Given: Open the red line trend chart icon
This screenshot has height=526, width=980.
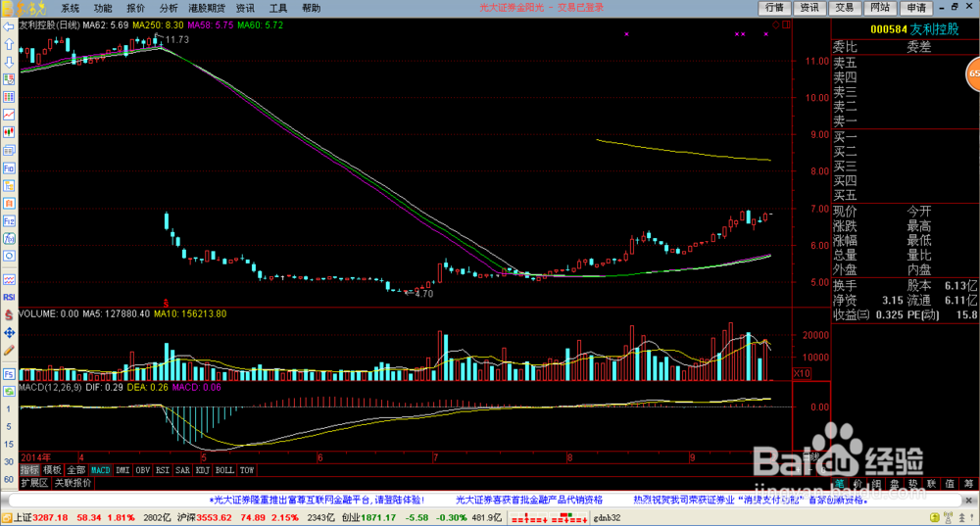Looking at the screenshot, I should (9, 115).
